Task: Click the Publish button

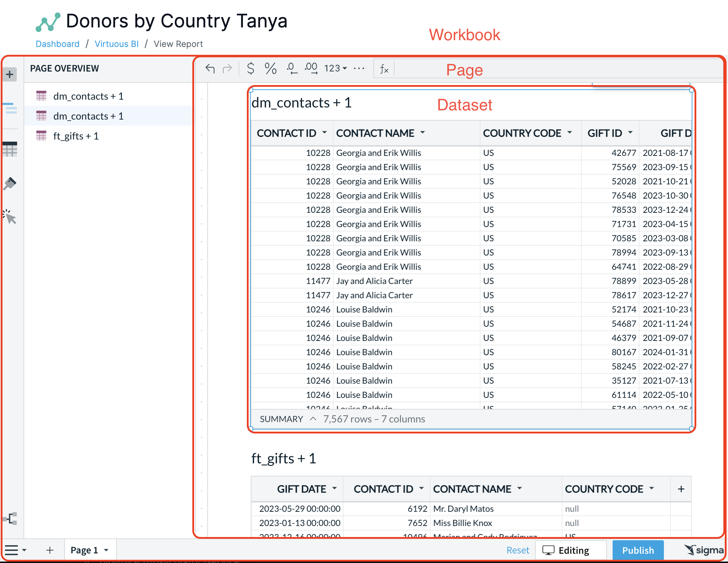Action: pyautogui.click(x=638, y=550)
